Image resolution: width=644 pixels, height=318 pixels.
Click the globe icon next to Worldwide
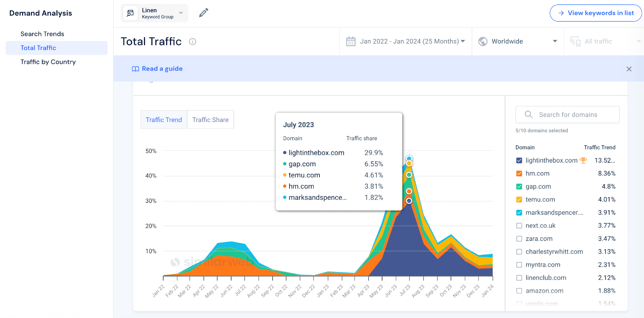point(483,41)
